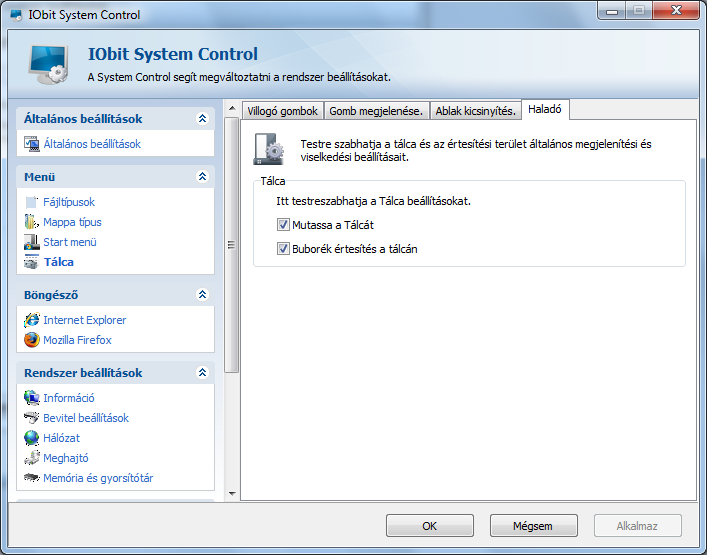This screenshot has height=555, width=707.
Task: Click the Hálózat globe icon
Action: 32,438
